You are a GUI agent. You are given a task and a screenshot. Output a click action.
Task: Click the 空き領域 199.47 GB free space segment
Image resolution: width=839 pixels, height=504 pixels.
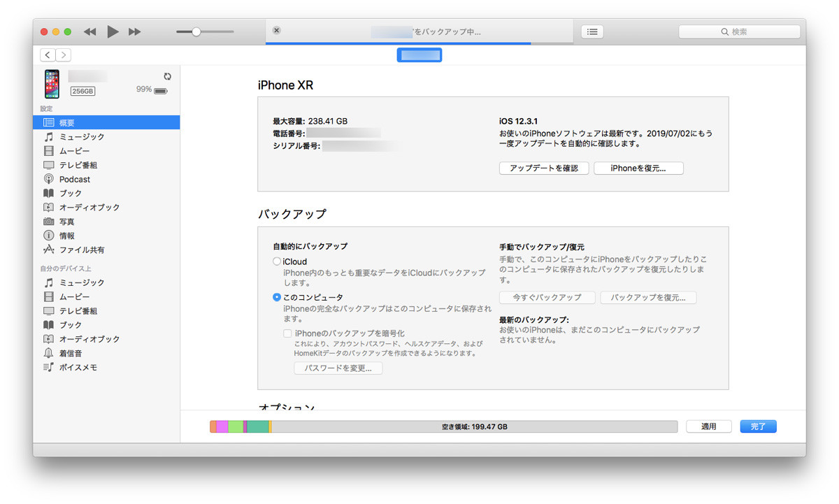475,426
